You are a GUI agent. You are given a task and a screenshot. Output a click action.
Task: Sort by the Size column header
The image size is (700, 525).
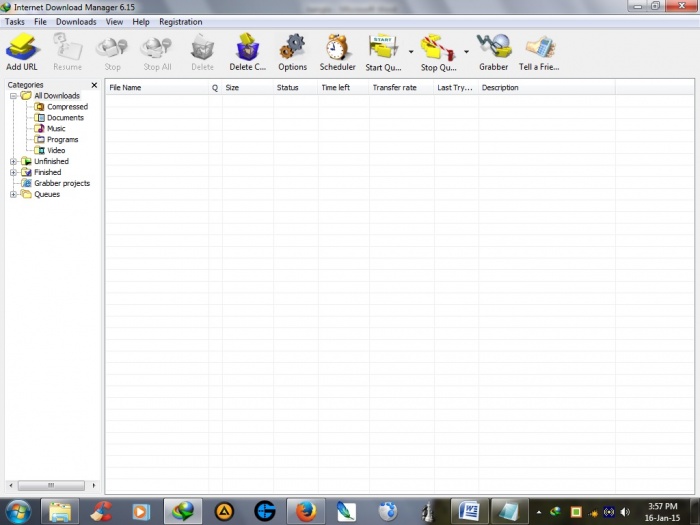pos(248,88)
